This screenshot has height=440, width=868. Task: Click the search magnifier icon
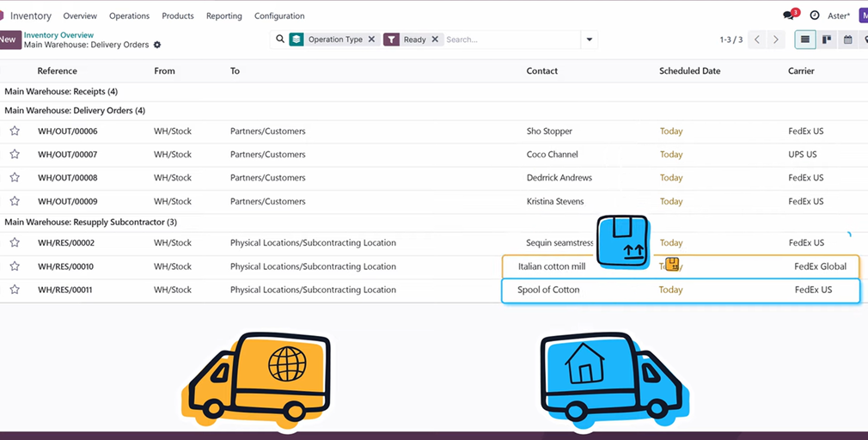(280, 40)
